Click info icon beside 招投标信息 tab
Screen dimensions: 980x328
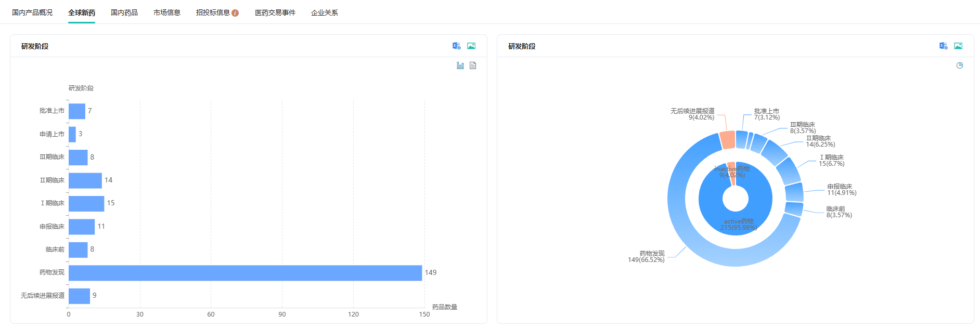point(235,13)
